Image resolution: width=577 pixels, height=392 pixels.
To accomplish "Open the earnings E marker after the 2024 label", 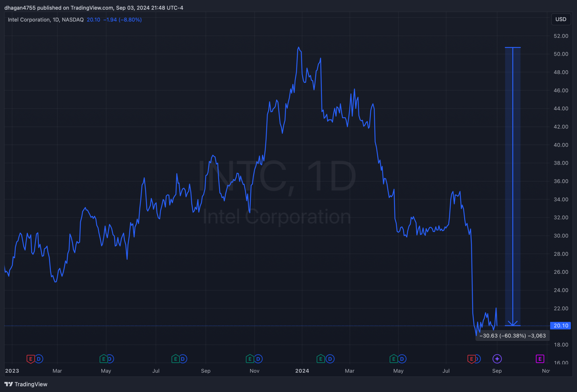I will 321,359.
